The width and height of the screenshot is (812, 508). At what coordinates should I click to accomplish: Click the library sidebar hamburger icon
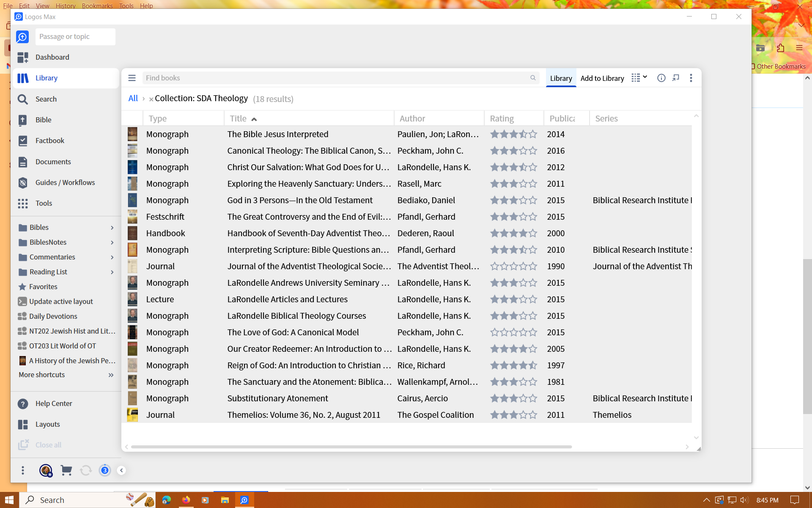tap(132, 78)
